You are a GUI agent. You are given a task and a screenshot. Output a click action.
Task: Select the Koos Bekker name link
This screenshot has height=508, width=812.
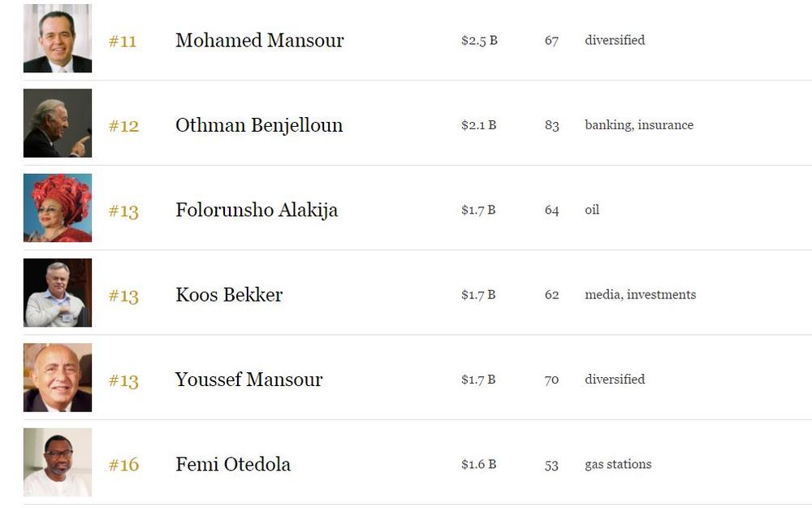tap(229, 295)
